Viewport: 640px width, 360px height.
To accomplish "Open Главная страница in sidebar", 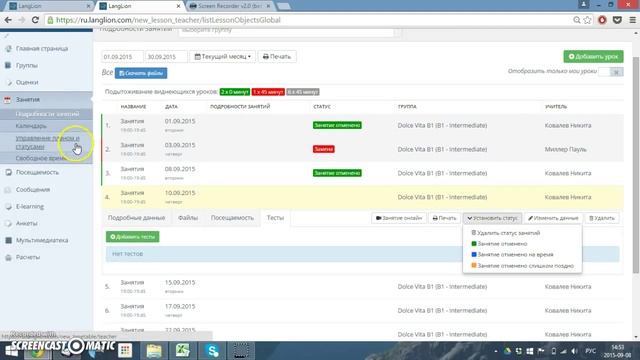I will [42, 49].
